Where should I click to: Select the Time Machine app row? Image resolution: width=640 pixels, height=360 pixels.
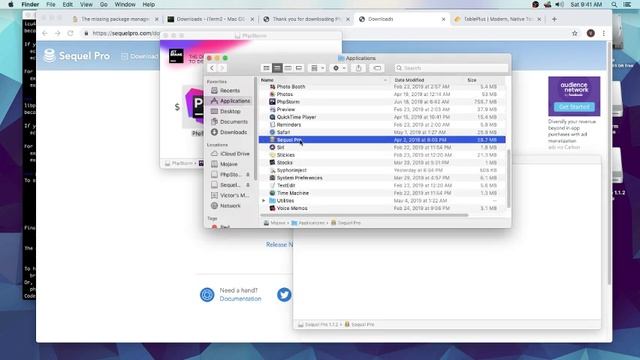382,193
